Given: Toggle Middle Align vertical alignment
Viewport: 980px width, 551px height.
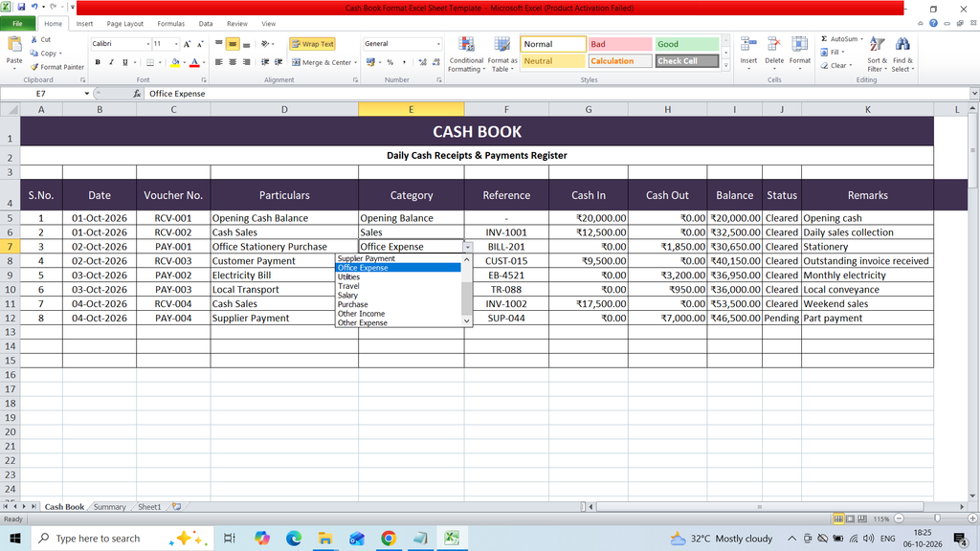Looking at the screenshot, I should pos(233,44).
